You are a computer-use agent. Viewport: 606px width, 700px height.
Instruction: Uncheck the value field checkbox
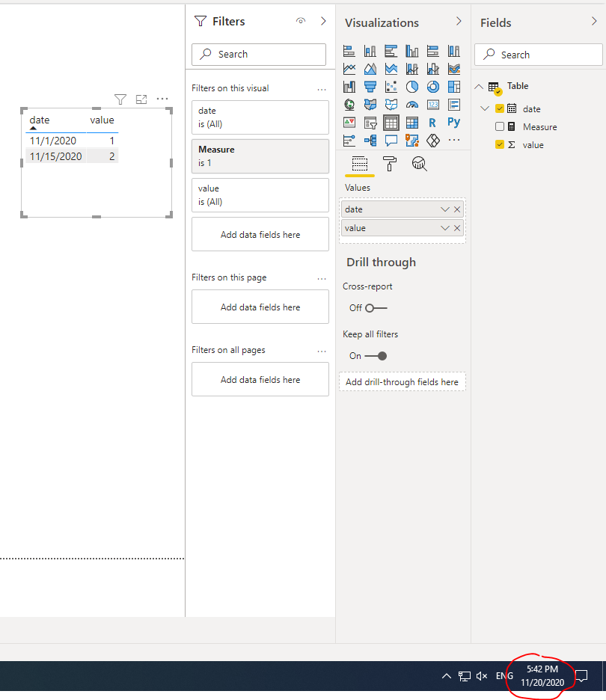[500, 144]
